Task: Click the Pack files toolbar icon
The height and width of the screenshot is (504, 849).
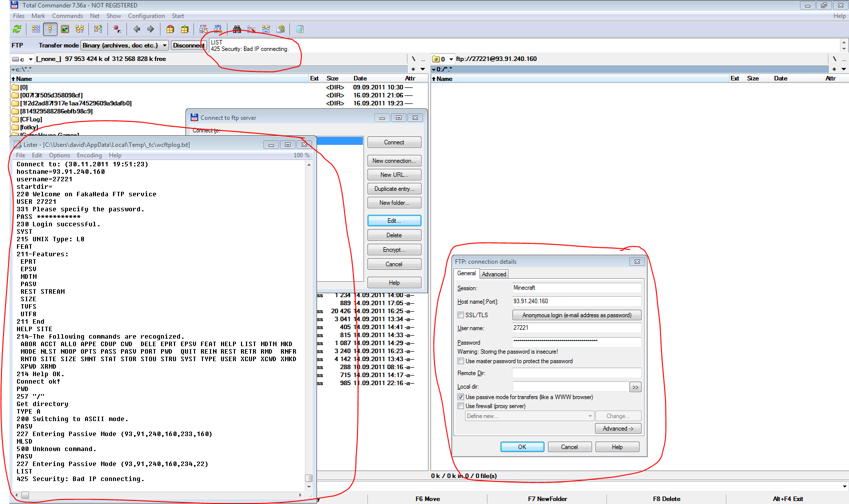Action: [170, 29]
